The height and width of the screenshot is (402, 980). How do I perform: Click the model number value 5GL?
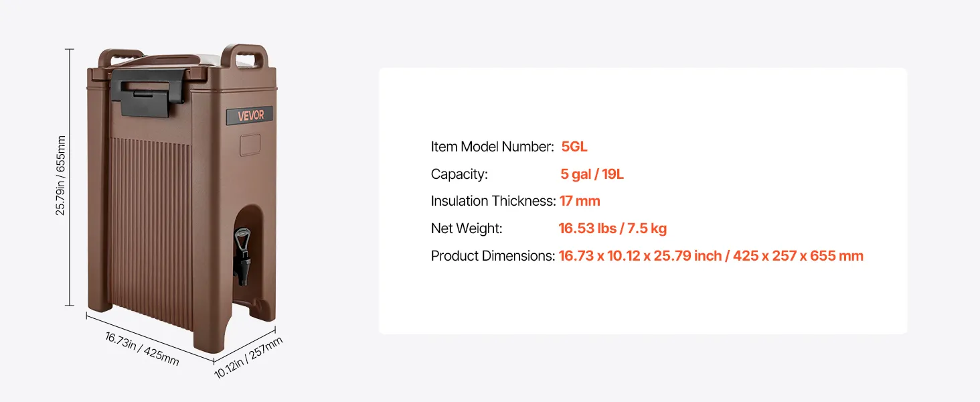[x=574, y=147]
